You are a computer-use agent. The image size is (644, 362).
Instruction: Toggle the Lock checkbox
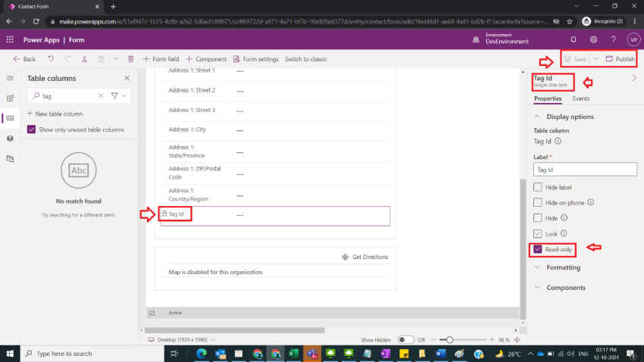click(x=538, y=233)
